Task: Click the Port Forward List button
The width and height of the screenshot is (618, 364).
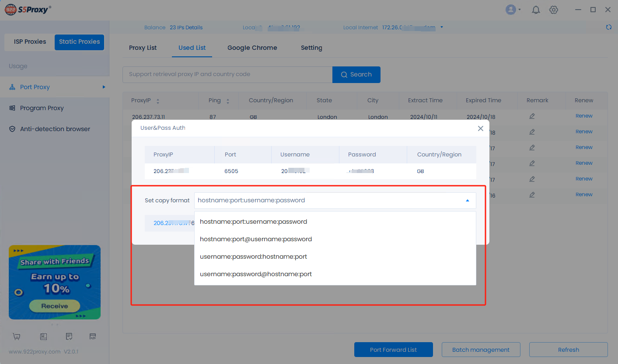Action: [393, 350]
